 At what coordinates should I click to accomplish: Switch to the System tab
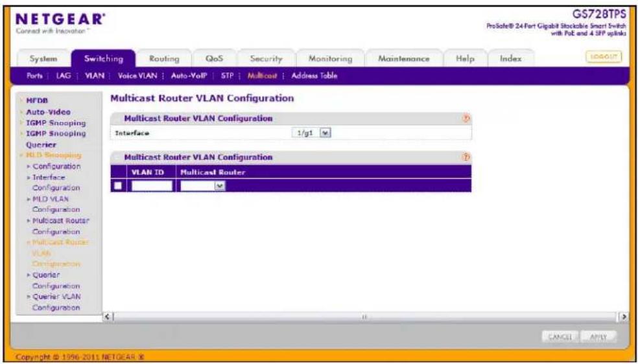pos(43,59)
